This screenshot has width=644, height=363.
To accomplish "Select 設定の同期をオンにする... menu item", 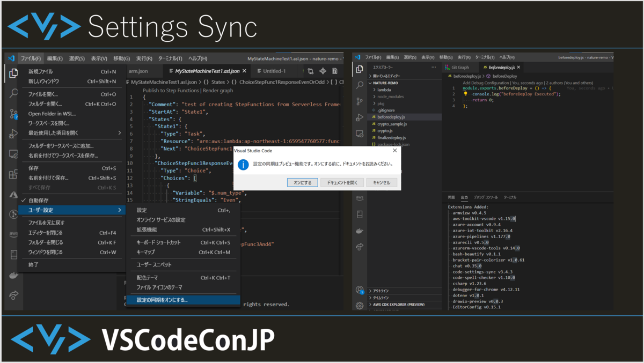I will [183, 300].
